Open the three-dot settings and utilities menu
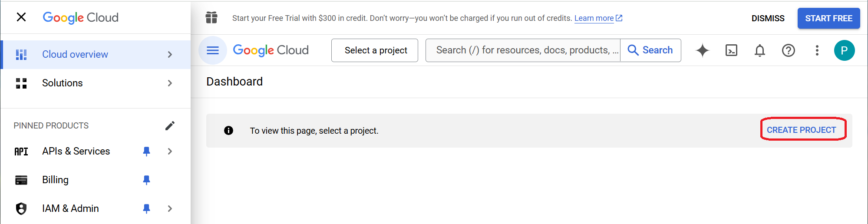The width and height of the screenshot is (868, 224). 817,50
